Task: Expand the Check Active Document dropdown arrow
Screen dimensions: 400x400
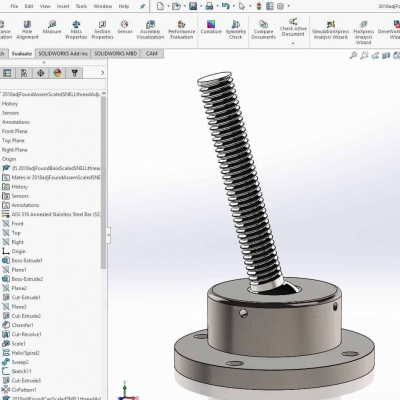Action: pos(293,43)
